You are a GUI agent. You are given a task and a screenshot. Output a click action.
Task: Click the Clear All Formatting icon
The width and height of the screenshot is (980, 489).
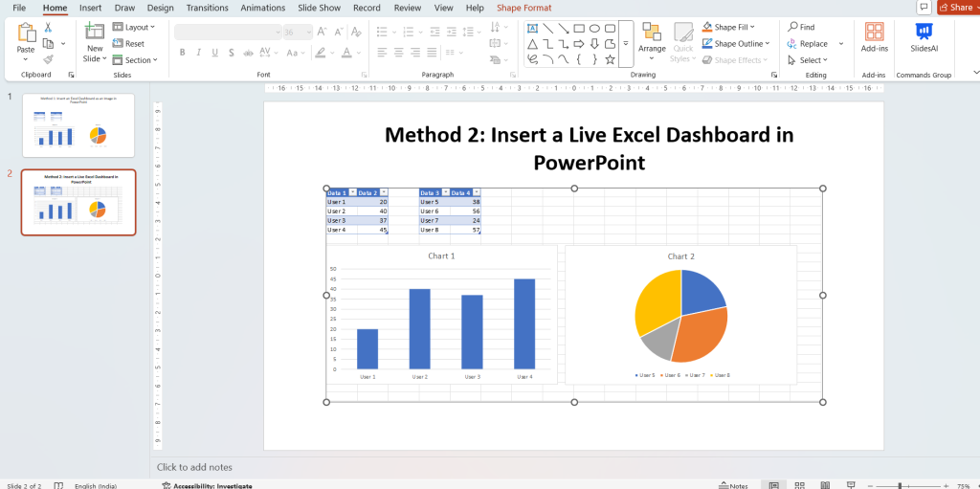coord(356,32)
